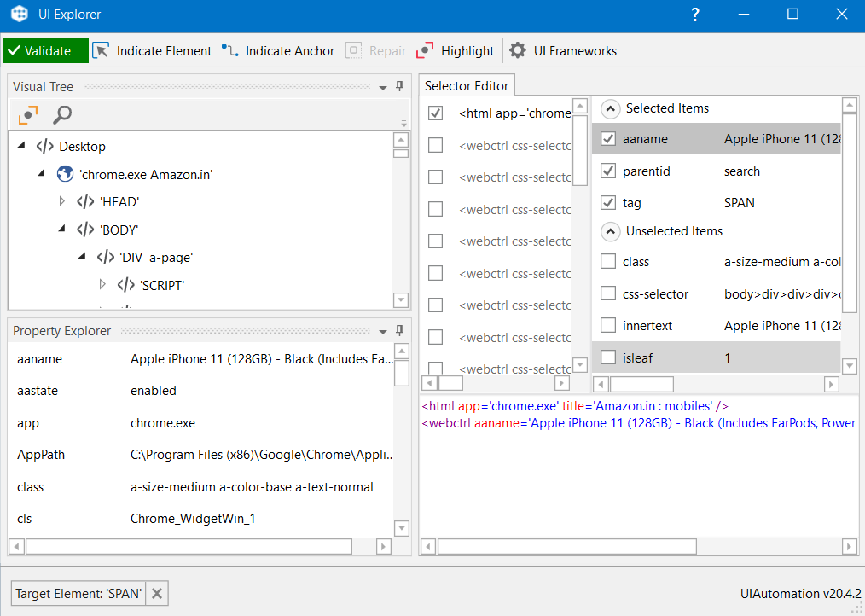Click the Repair toolbar button
Image resolution: width=865 pixels, height=616 pixels.
click(x=375, y=51)
